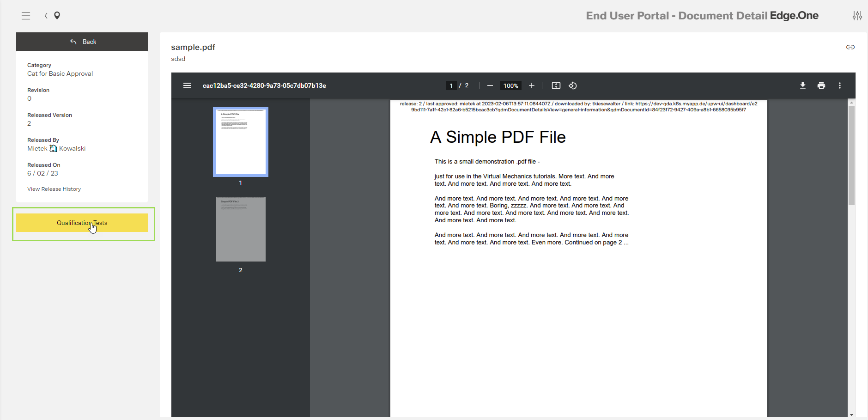Click the PDF page number field

[x=451, y=85]
